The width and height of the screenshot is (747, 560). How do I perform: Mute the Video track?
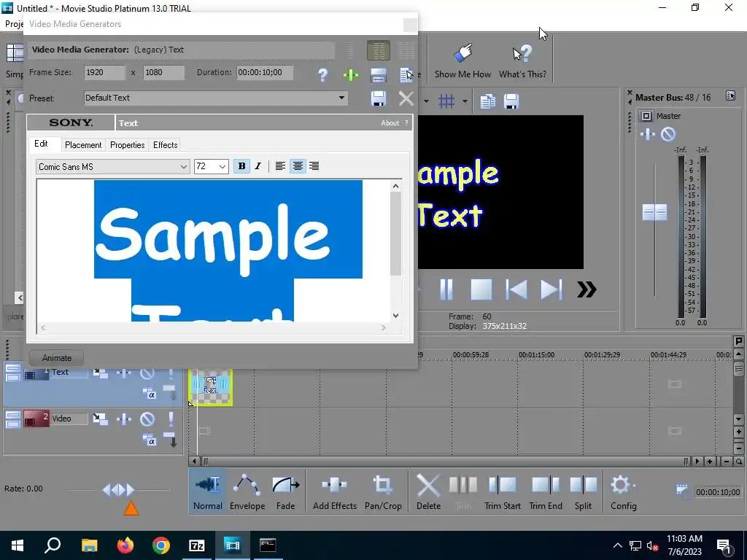pyautogui.click(x=147, y=419)
